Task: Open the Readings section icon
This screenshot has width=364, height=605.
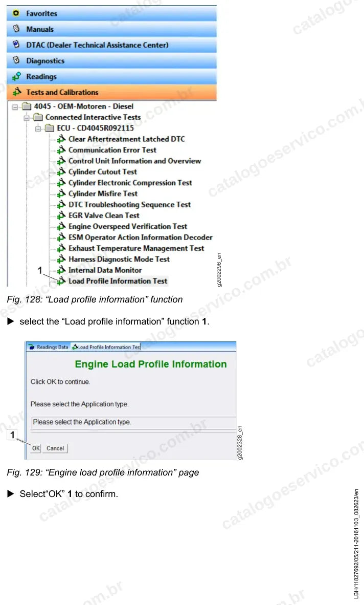Action: (x=16, y=76)
